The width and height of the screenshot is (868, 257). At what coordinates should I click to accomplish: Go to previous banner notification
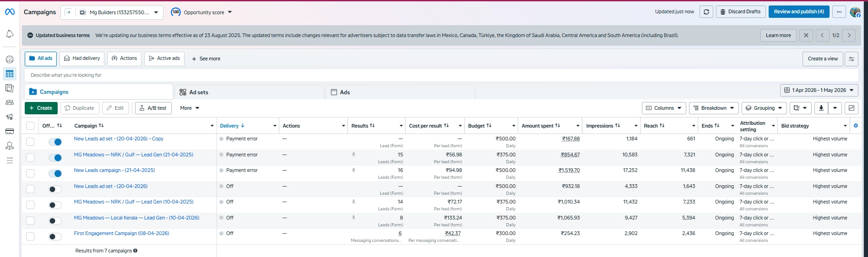[822, 35]
